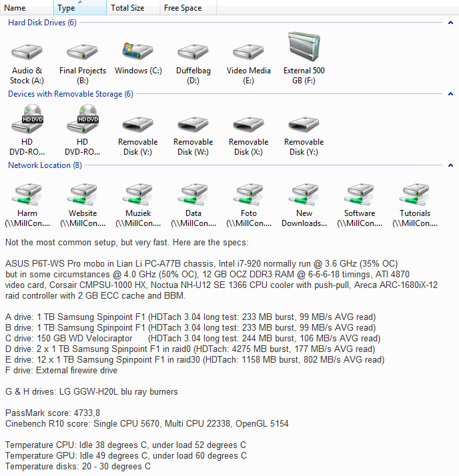Open the Final Projects (B:) drive
Screen dimensions: 459x476
83,53
